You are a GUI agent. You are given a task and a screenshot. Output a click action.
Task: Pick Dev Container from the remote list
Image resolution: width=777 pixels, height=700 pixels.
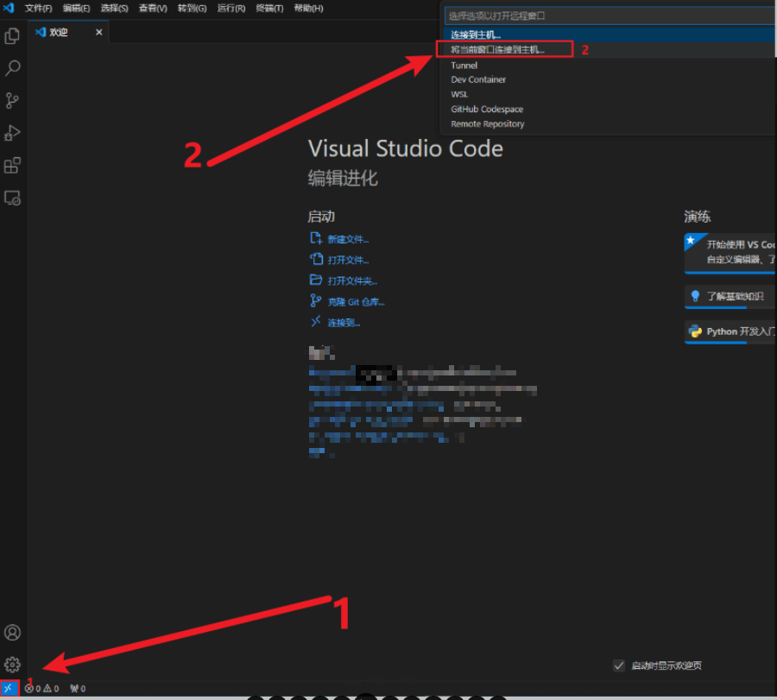click(478, 79)
